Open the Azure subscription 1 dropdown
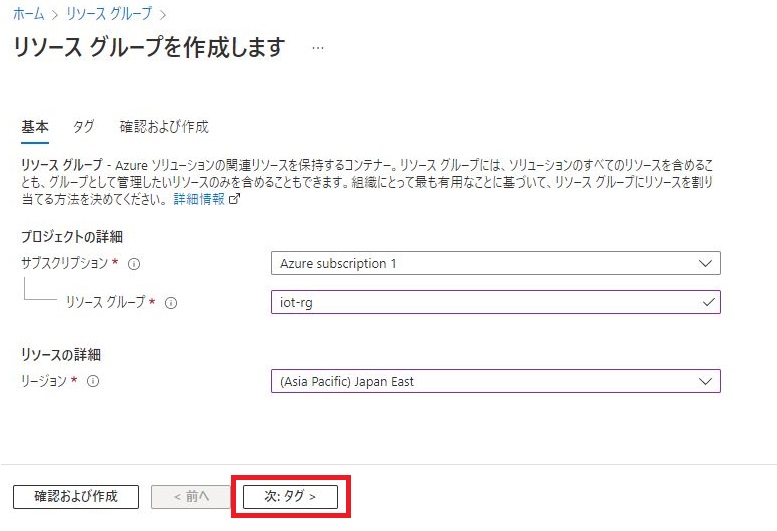 (x=495, y=263)
